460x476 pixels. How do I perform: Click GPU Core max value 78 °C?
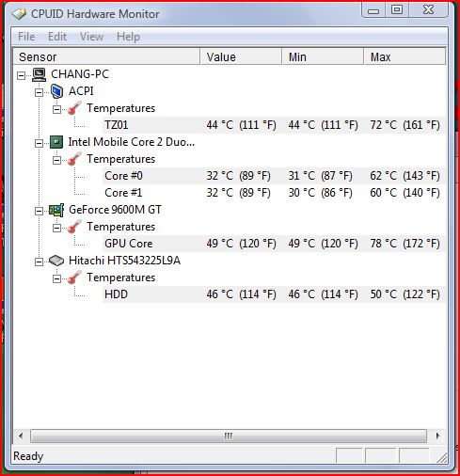coord(404,244)
